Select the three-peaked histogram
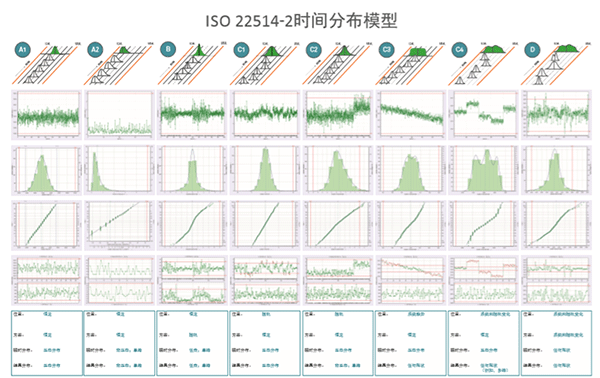 [x=483, y=170]
